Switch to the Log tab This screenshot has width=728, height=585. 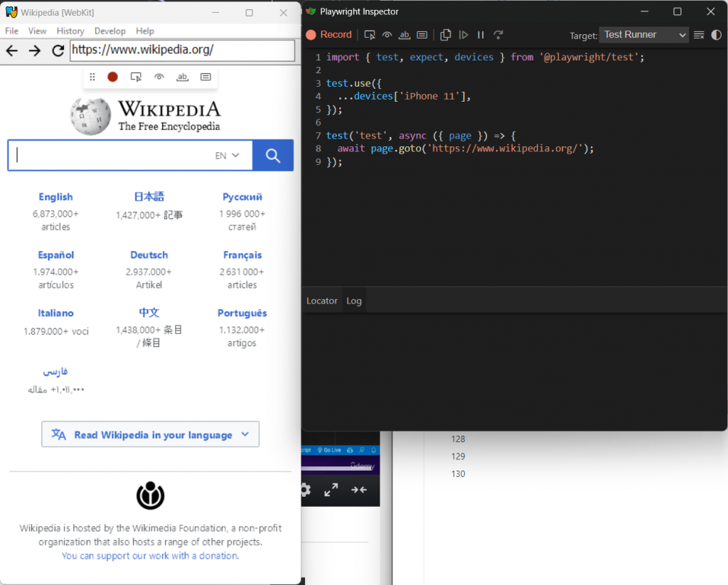coord(354,301)
